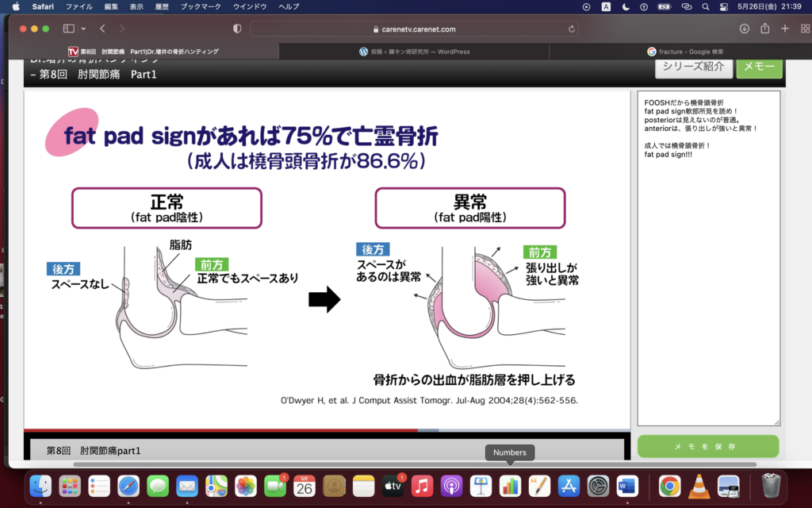Expand the sidebar tab group dropdown arrow

82,29
